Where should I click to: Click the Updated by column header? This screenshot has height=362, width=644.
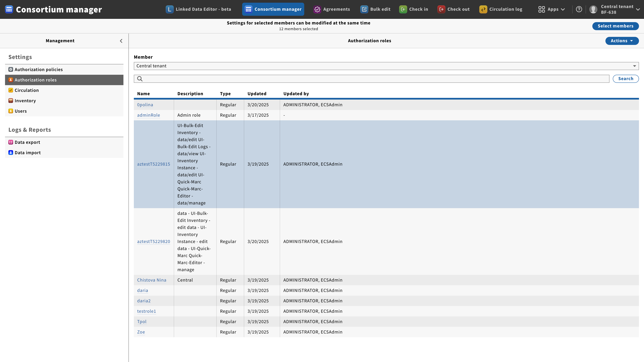click(x=296, y=94)
